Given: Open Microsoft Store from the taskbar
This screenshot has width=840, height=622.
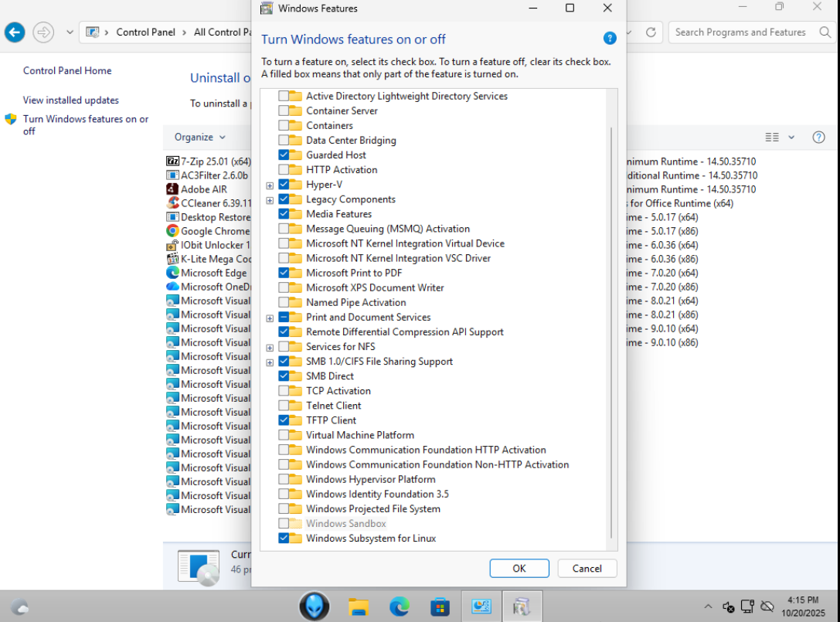Looking at the screenshot, I should point(440,607).
